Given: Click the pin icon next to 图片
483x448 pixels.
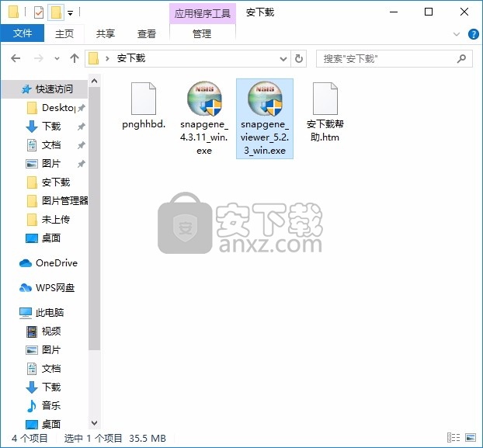Looking at the screenshot, I should [x=82, y=164].
